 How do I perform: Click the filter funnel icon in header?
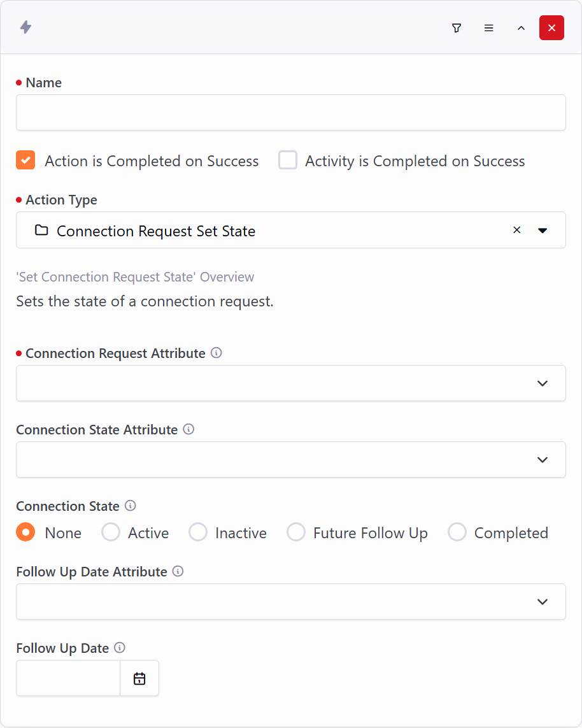pyautogui.click(x=457, y=28)
